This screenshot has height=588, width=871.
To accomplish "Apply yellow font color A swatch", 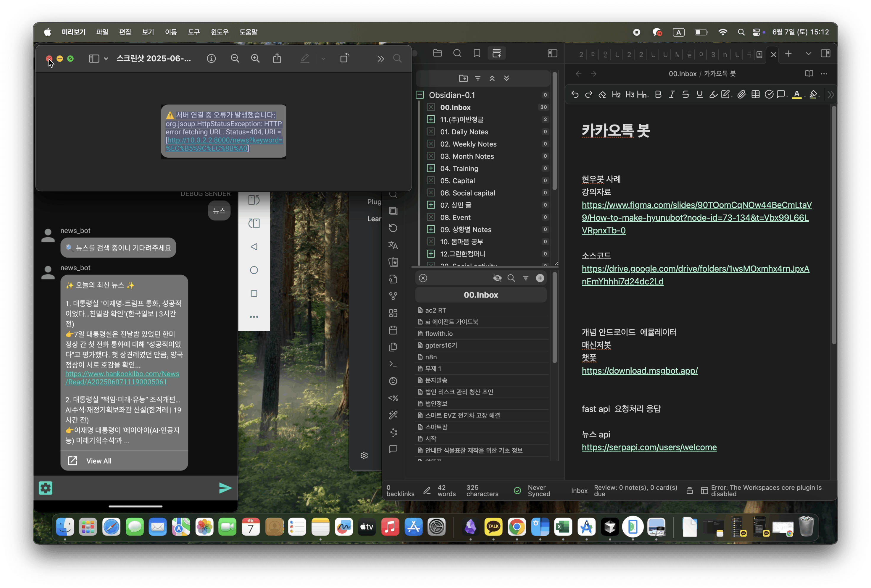I will [796, 94].
